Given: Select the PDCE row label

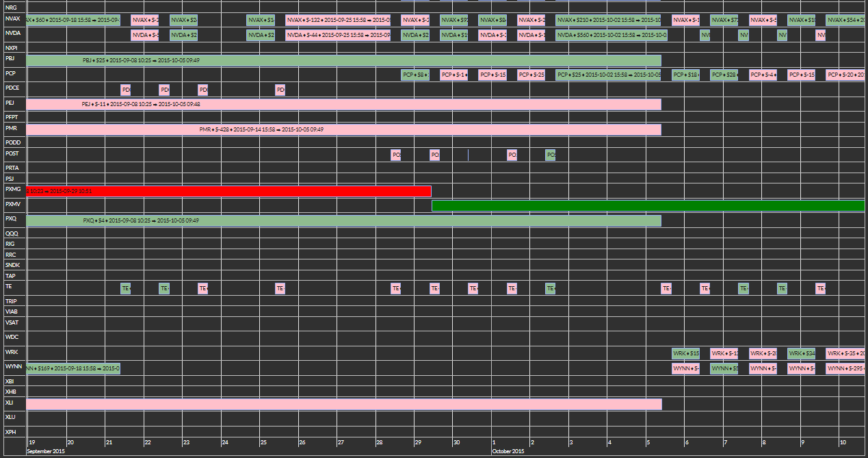Looking at the screenshot, I should (12, 88).
